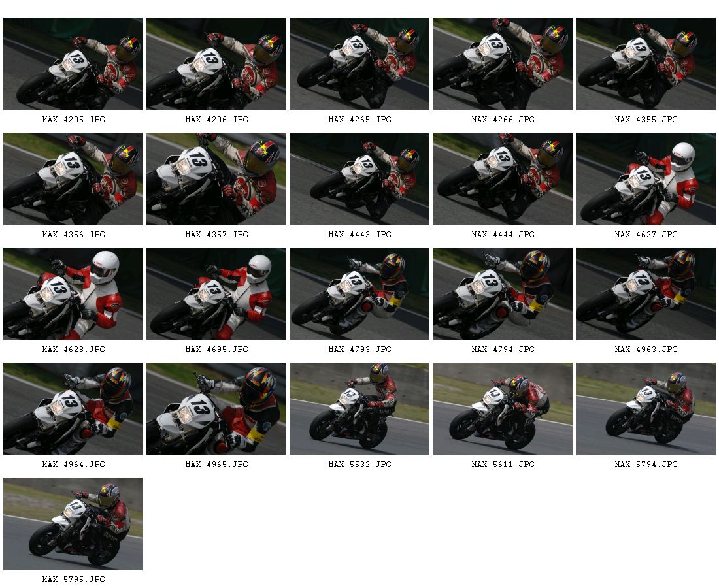Image resolution: width=719 pixels, height=588 pixels.
Task: Select the MAX_4206.JPG photo
Action: tap(216, 64)
